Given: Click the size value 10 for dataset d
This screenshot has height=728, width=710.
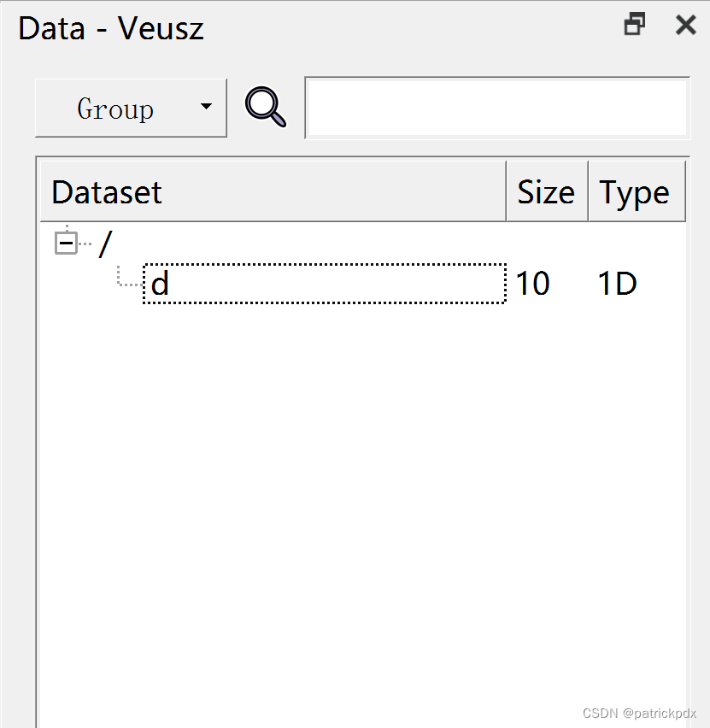Looking at the screenshot, I should (532, 283).
